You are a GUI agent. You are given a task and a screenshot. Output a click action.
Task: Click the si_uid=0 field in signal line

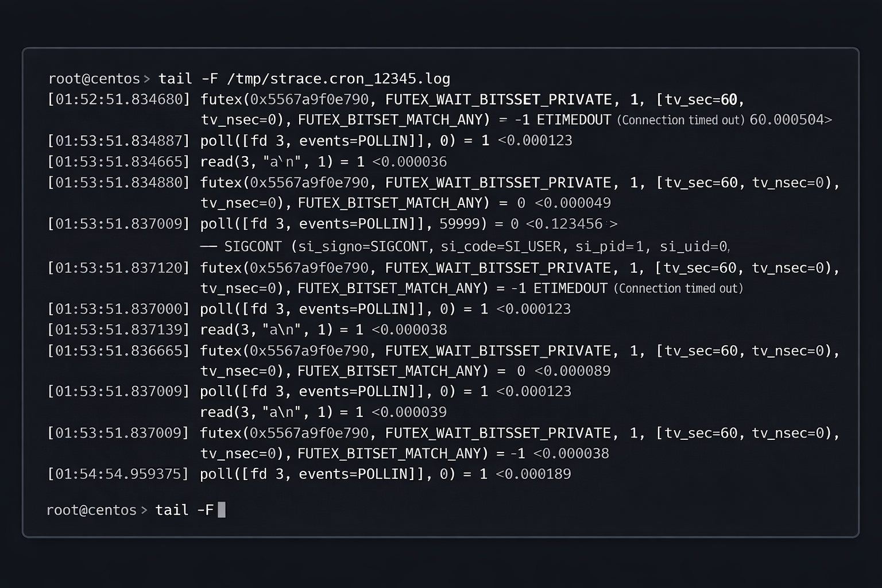tap(693, 247)
